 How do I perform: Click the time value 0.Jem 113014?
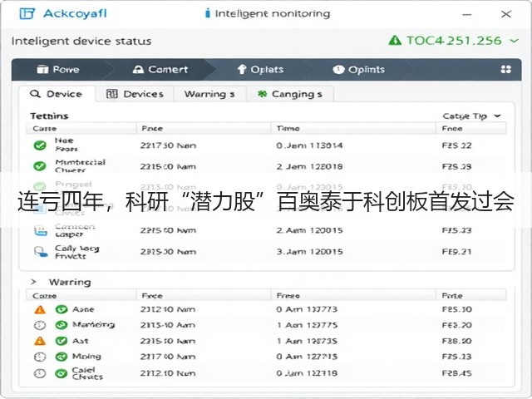pyautogui.click(x=309, y=145)
